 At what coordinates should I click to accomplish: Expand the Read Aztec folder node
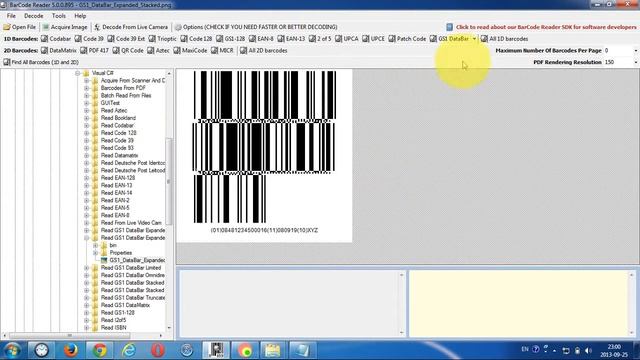point(87,111)
